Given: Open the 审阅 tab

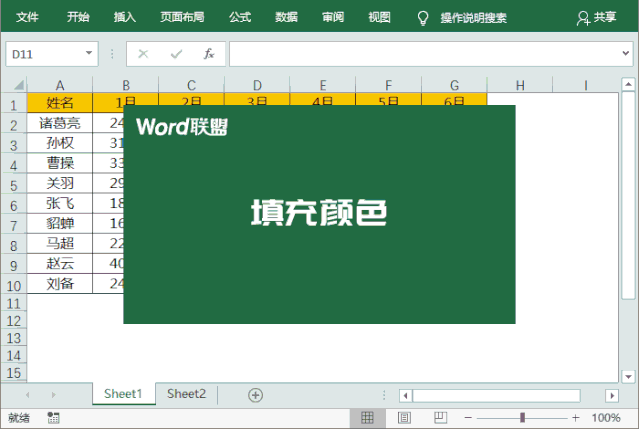Looking at the screenshot, I should 333,17.
